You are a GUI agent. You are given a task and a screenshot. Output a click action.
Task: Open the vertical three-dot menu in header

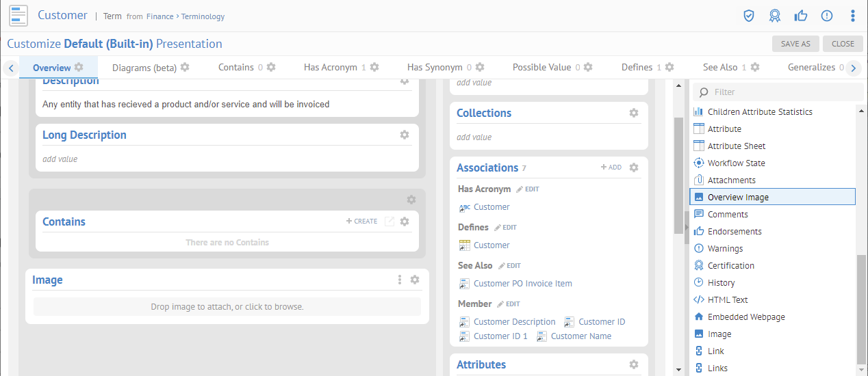coord(852,16)
